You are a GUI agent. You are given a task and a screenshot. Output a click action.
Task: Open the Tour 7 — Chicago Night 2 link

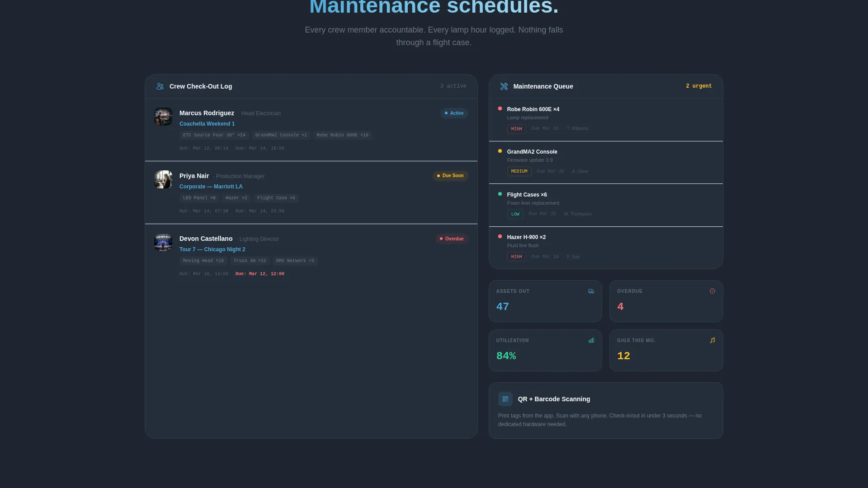pyautogui.click(x=212, y=249)
